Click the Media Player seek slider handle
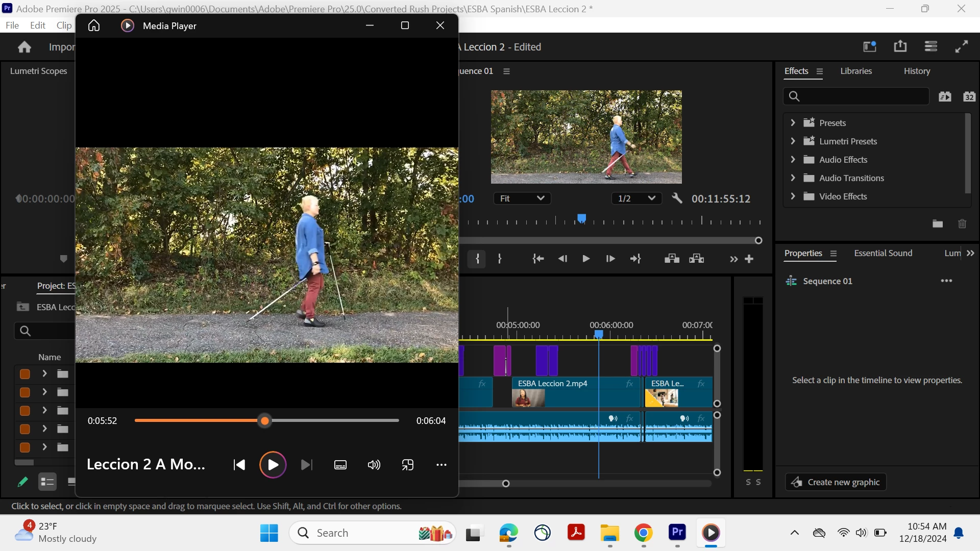This screenshot has height=551, width=980. click(264, 421)
